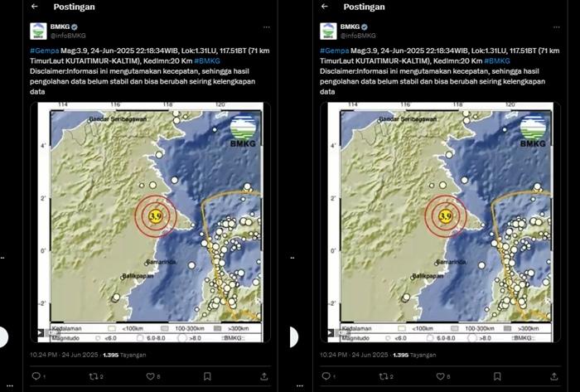
Task: Click BMKG account name in left post
Action: (x=60, y=27)
